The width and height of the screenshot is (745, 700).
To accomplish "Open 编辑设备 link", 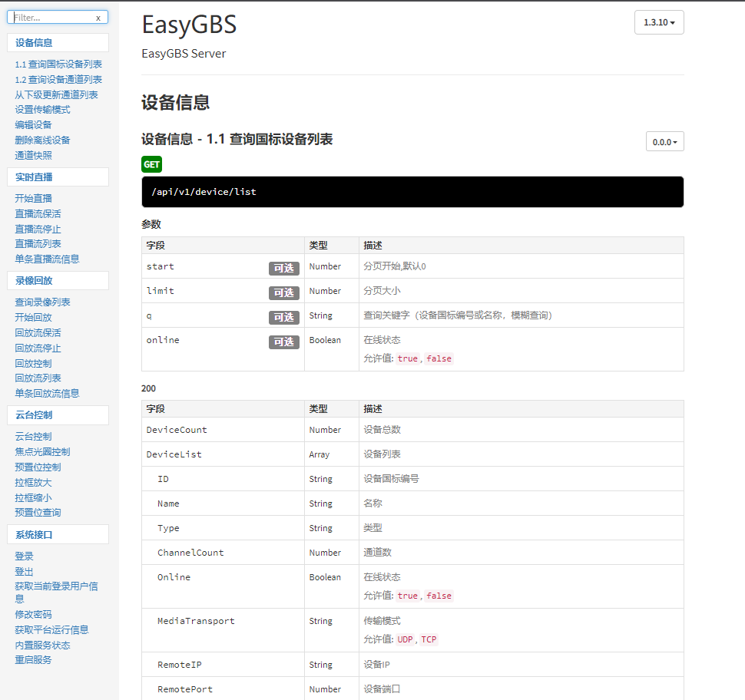I will coord(33,125).
